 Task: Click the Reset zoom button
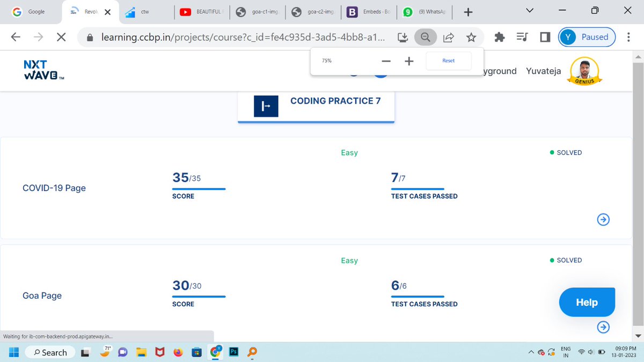pos(448,61)
